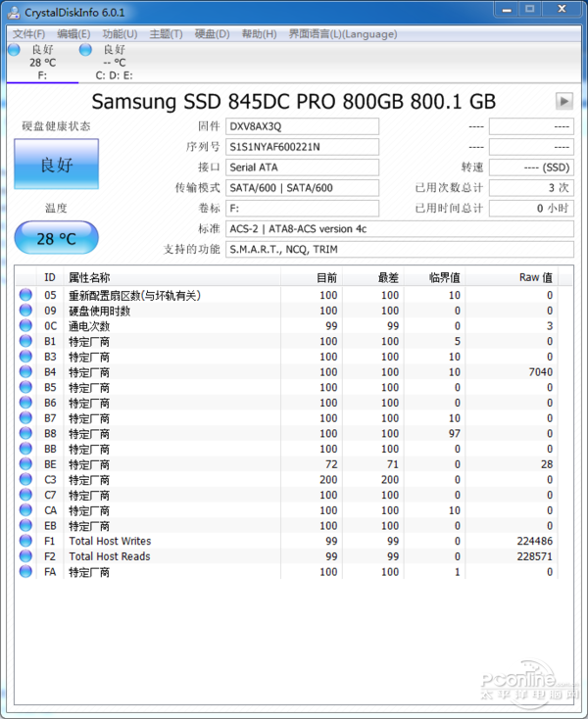Screen dimensions: 588x719
Task: Click status orb for attribute B8
Action: (x=25, y=433)
